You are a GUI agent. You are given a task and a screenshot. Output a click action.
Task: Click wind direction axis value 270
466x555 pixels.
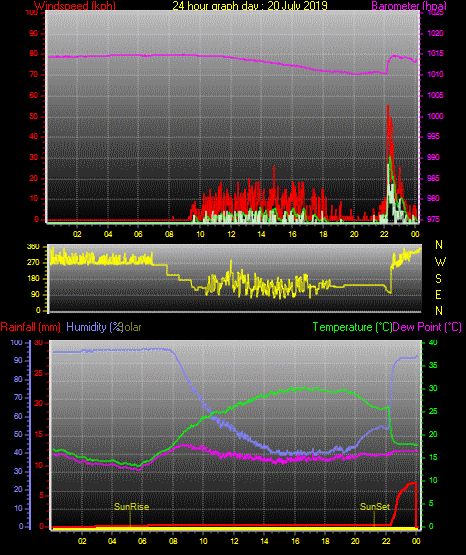click(33, 263)
